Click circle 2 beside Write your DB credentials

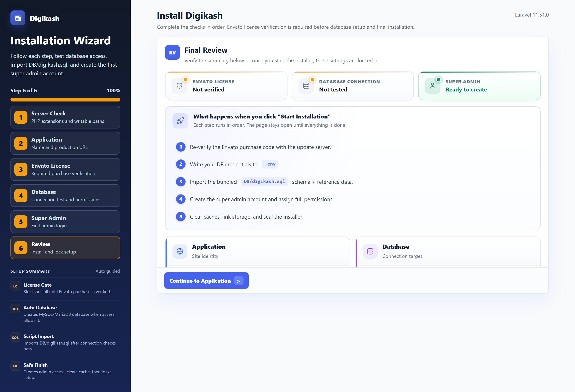(181, 164)
